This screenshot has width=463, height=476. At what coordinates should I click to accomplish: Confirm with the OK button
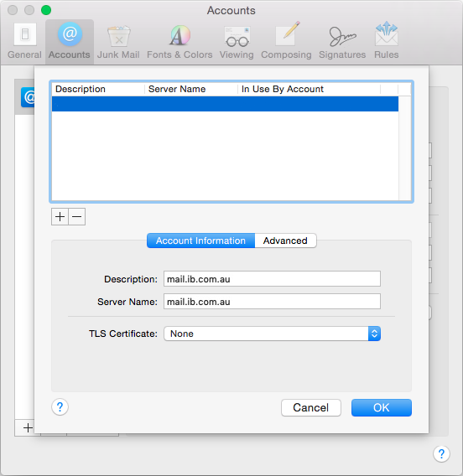pyautogui.click(x=382, y=407)
